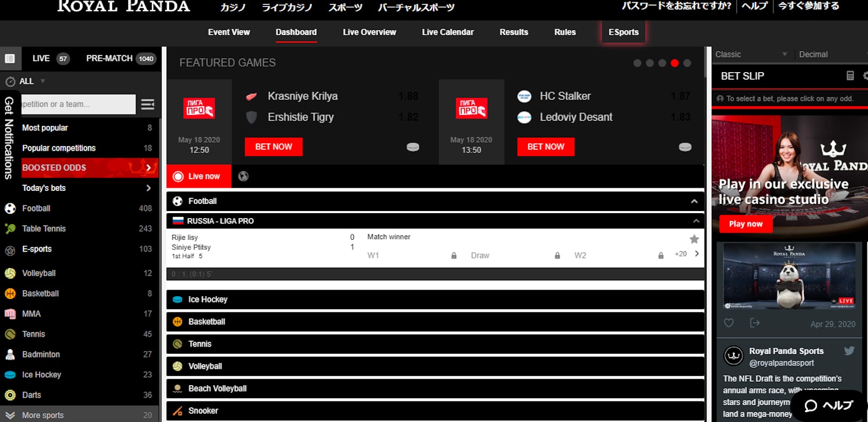Open the hamburger filter menu beside search
The height and width of the screenshot is (422, 868).
[148, 104]
